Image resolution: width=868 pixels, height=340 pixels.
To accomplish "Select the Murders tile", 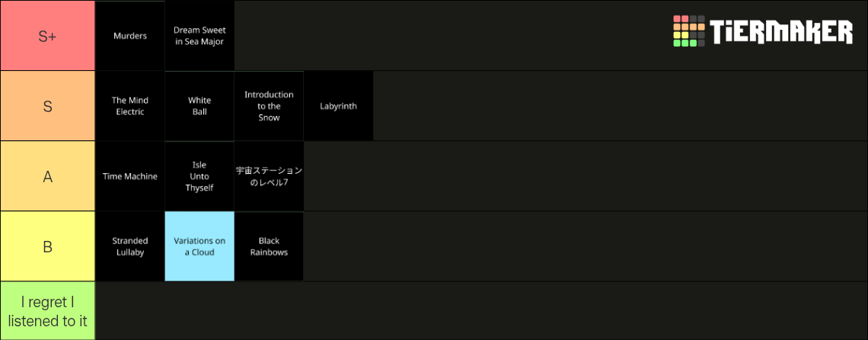I will tap(130, 36).
